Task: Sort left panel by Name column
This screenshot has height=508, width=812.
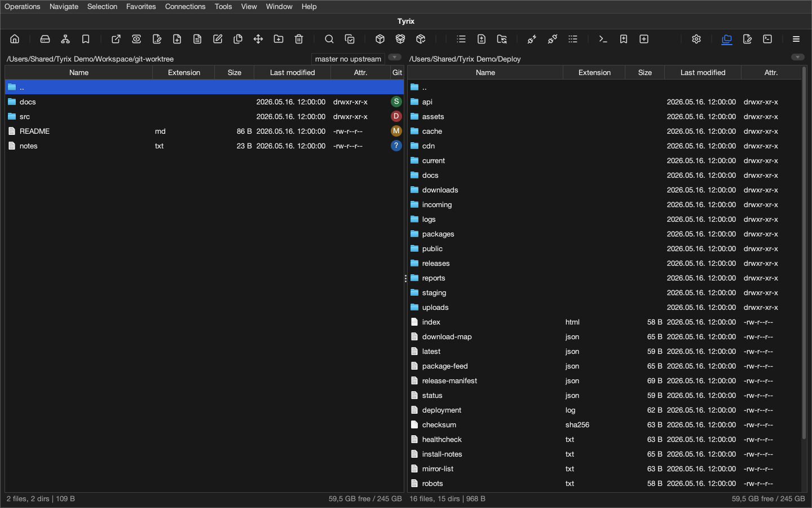Action: coord(79,72)
